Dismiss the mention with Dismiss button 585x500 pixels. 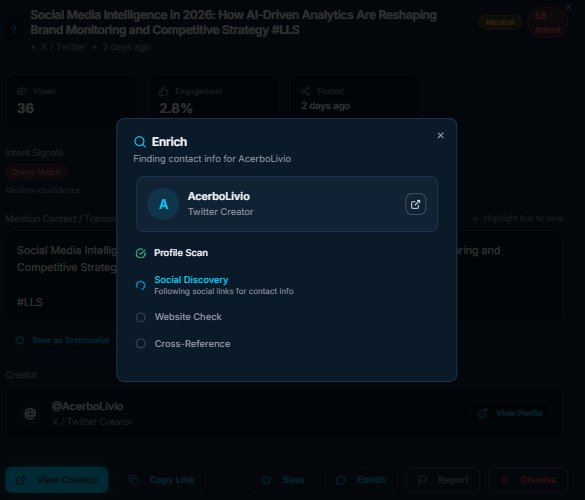[x=528, y=479]
